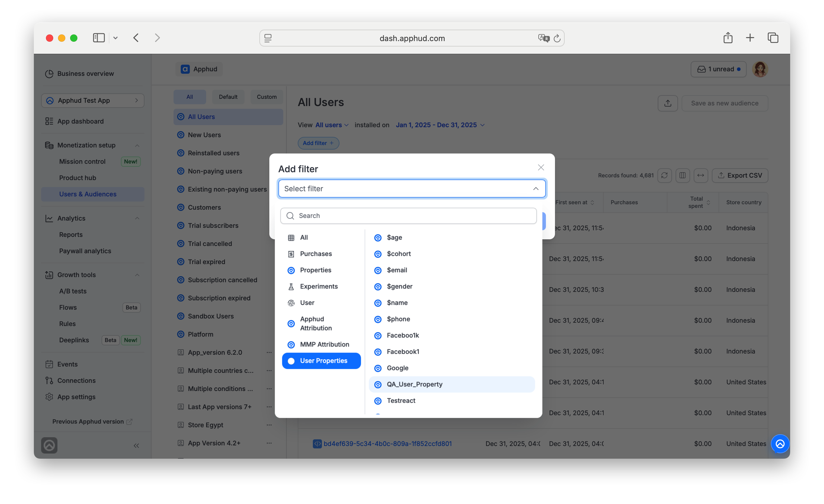
Task: Open options for Last App versions 7+
Action: point(269,407)
